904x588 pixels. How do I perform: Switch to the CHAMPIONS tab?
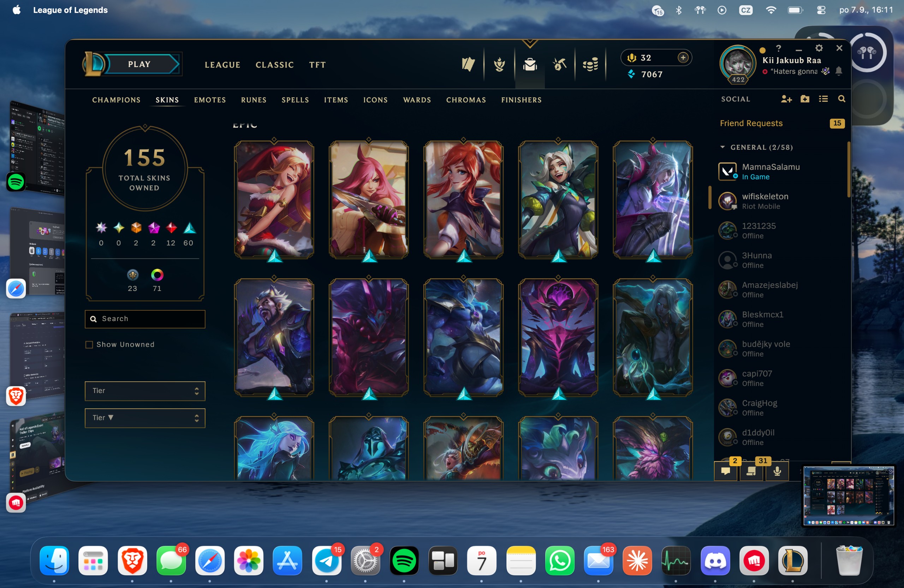pos(116,100)
